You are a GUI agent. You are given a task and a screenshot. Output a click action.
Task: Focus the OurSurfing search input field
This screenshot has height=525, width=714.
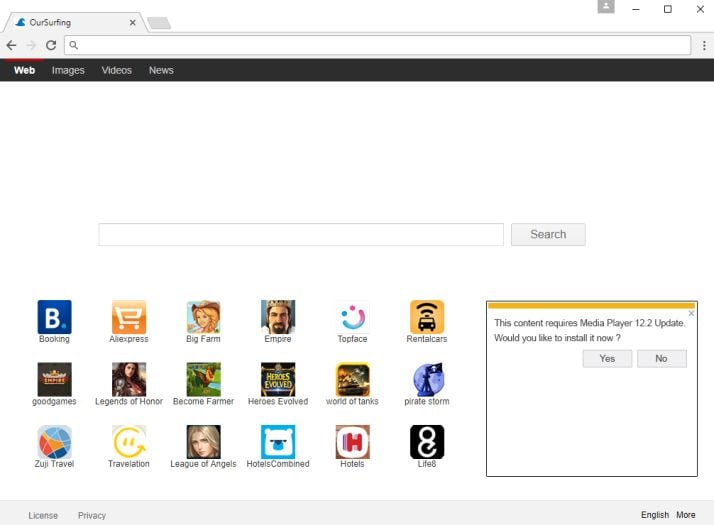[301, 234]
